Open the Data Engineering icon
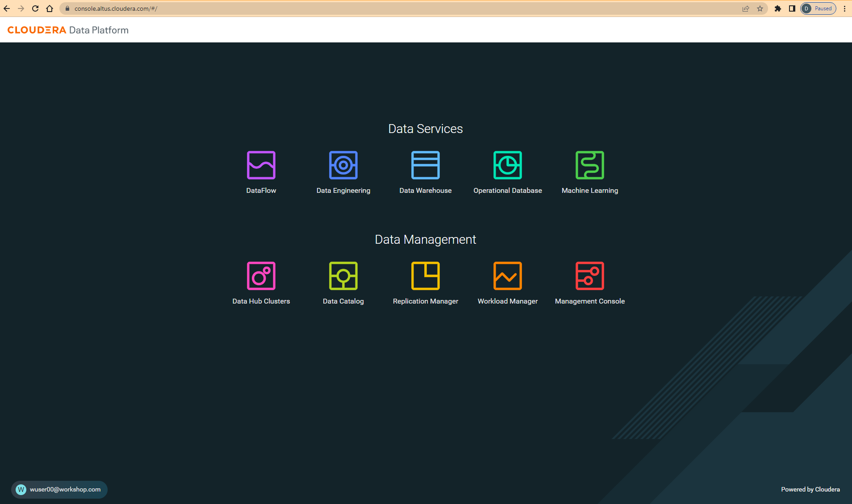 343,165
